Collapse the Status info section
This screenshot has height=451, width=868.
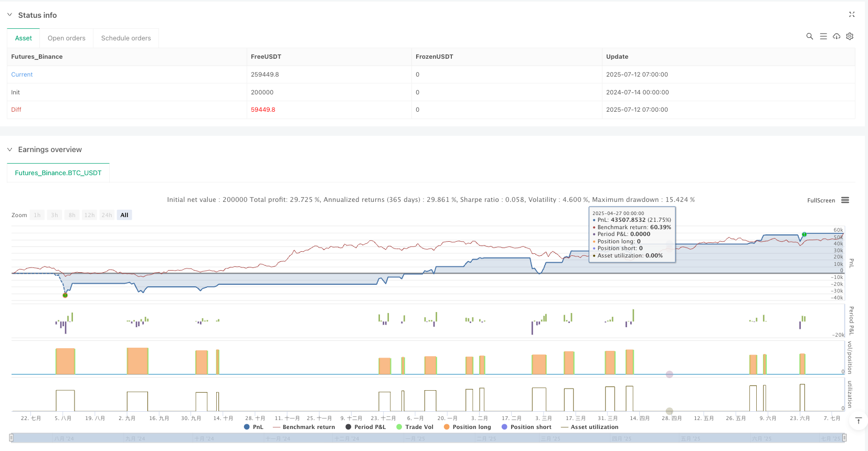[9, 15]
